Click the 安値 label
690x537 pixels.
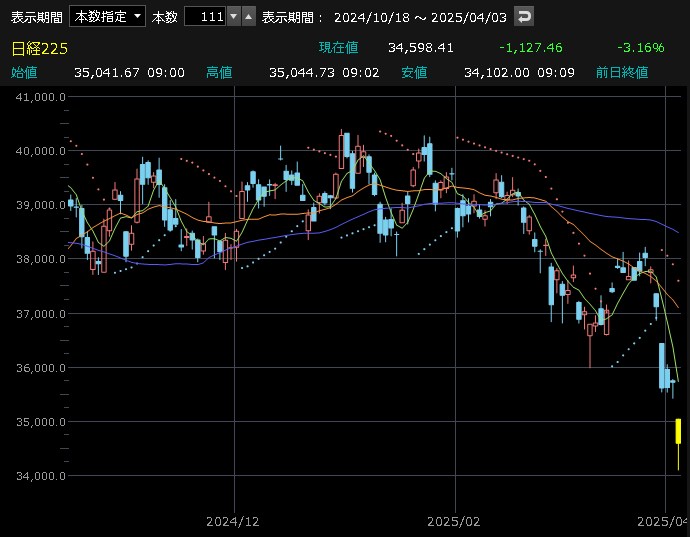[x=414, y=73]
